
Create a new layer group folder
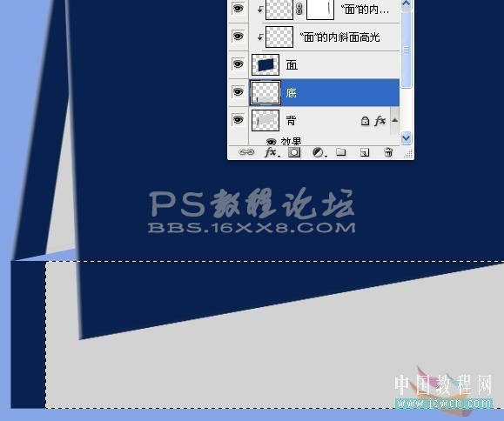[x=341, y=152]
